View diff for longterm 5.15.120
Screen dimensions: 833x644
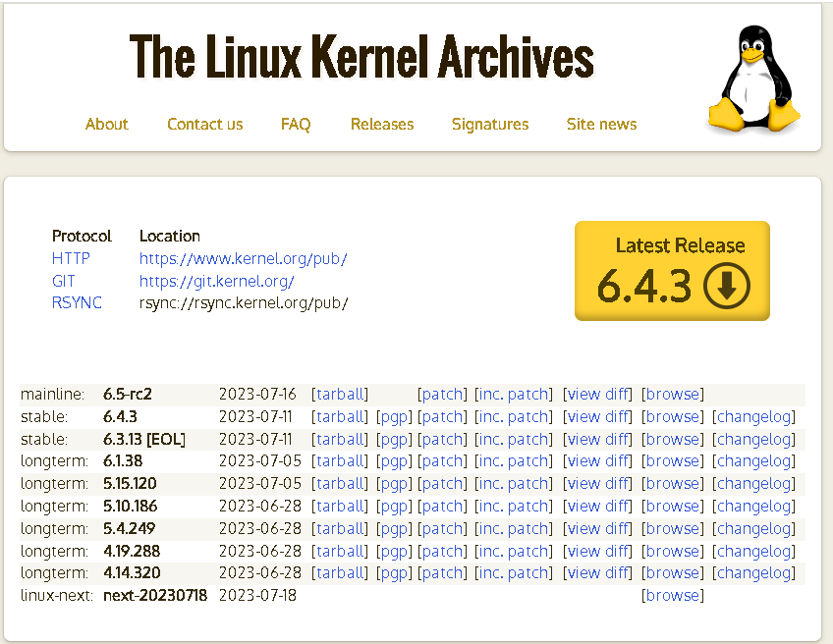tap(597, 484)
